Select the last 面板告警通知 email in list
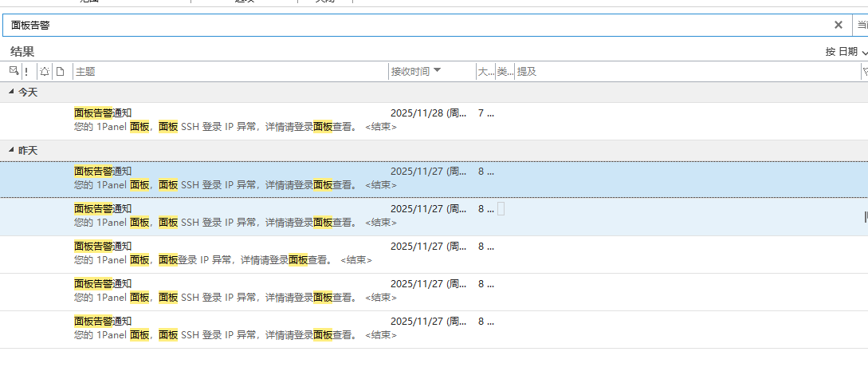Image resolution: width=868 pixels, height=391 pixels. tap(239, 329)
